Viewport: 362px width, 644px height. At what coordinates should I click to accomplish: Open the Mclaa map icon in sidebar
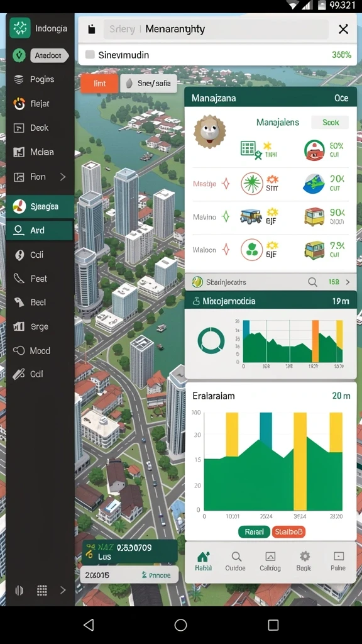pyautogui.click(x=19, y=152)
